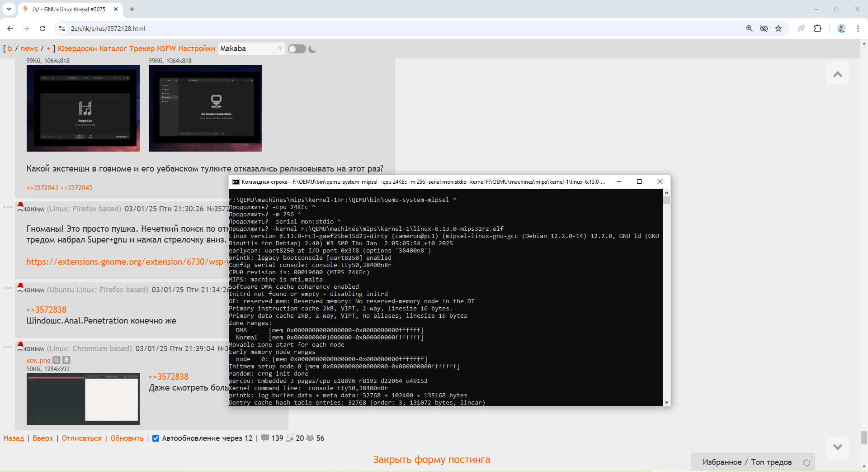Go back using browser back arrow
The width and height of the screenshot is (868, 472).
(x=10, y=29)
